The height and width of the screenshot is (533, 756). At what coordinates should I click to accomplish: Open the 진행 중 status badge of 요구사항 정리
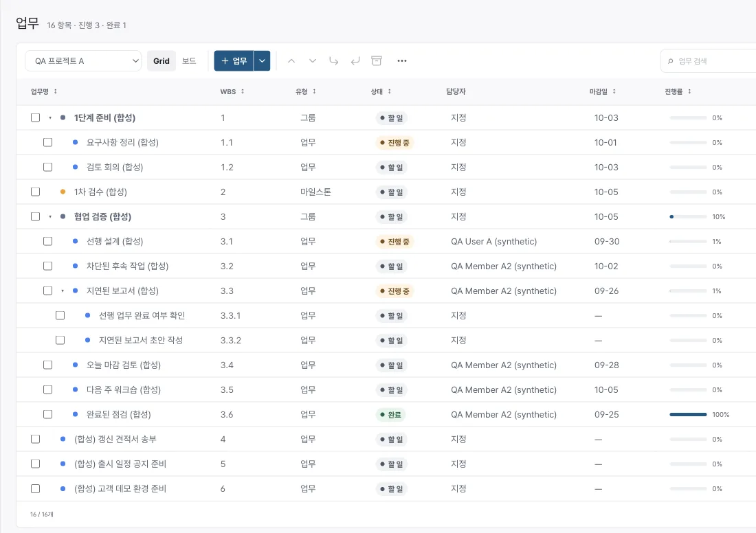tap(394, 143)
